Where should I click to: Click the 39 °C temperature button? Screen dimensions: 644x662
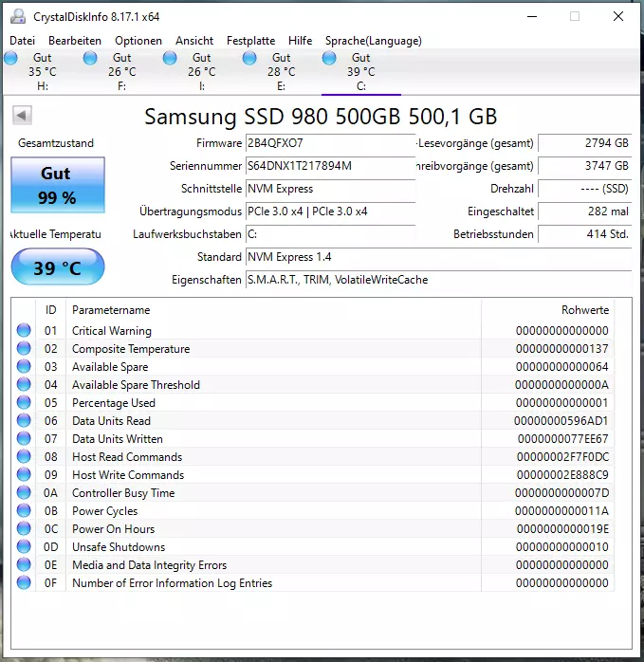(58, 267)
